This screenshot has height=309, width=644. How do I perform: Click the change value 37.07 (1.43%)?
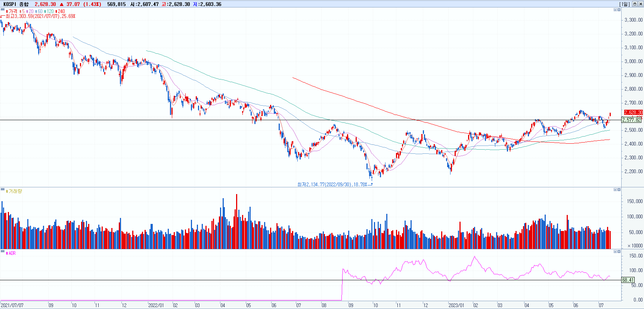tap(84, 4)
